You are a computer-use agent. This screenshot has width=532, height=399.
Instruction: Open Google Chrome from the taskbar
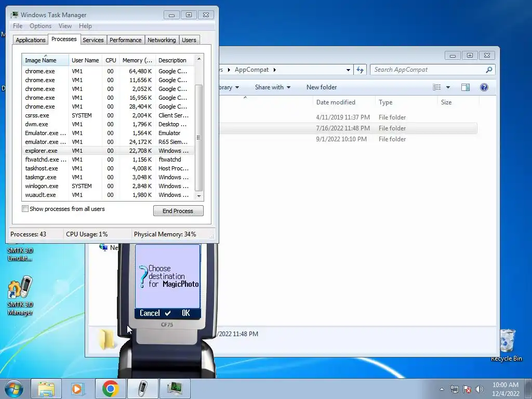pos(110,389)
